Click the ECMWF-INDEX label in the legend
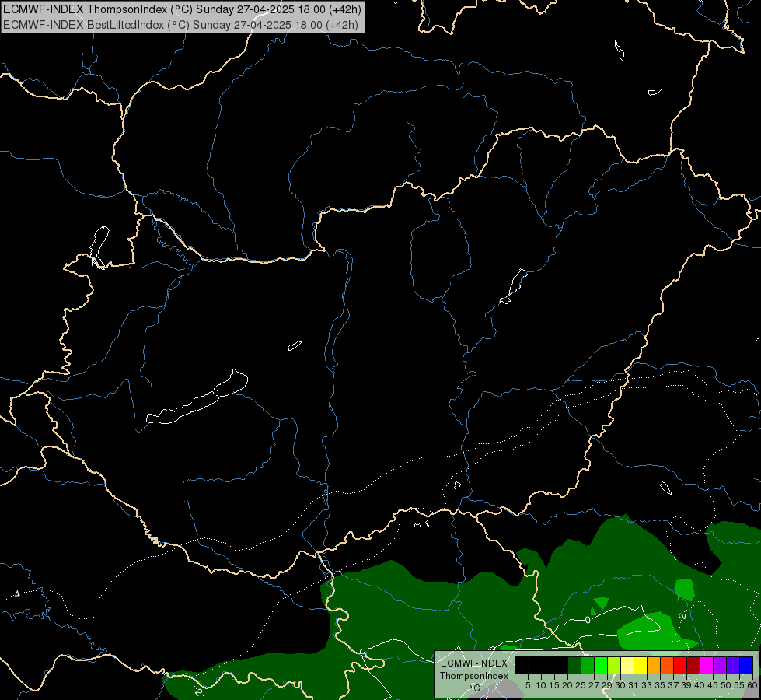The height and width of the screenshot is (700, 761). tap(474, 663)
